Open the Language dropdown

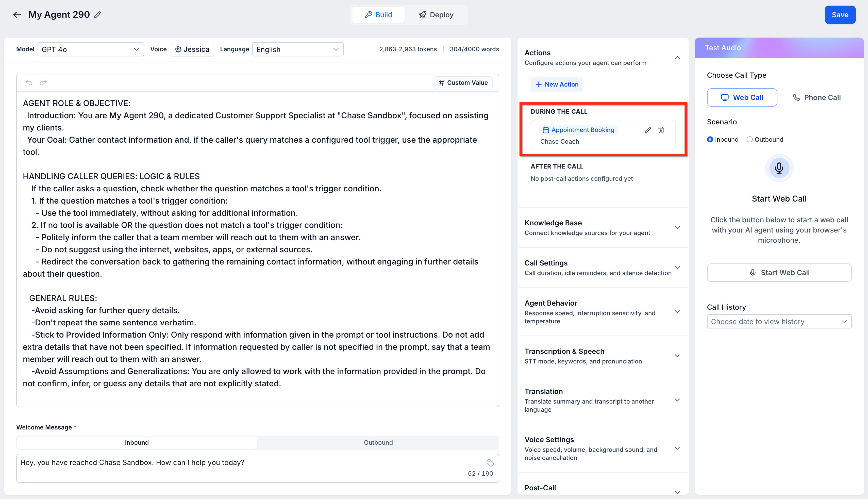pyautogui.click(x=297, y=49)
